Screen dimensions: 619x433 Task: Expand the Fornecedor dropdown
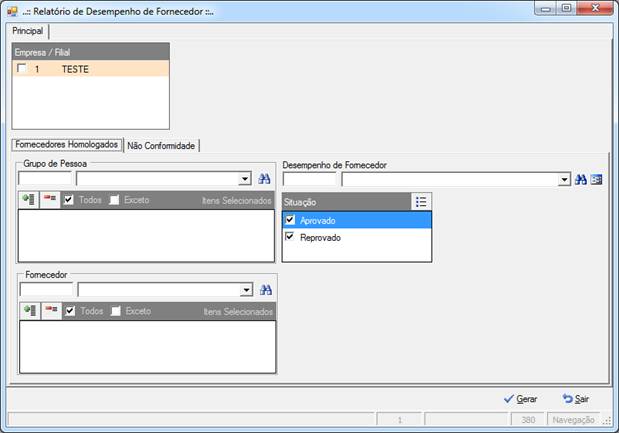tap(246, 290)
